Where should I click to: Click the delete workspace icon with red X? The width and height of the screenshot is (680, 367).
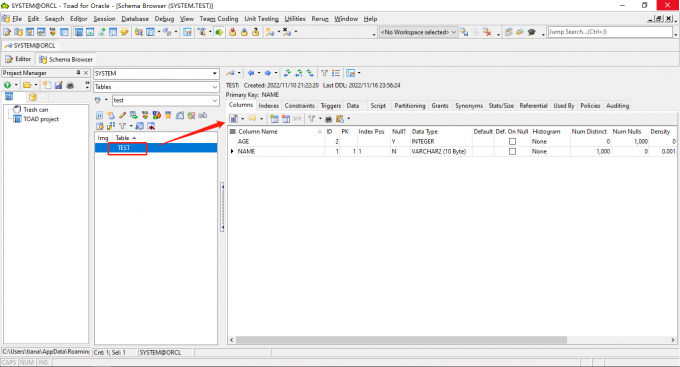tap(487, 32)
